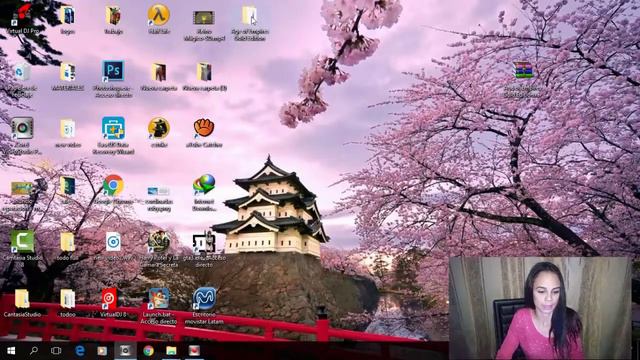The height and width of the screenshot is (360, 640).
Task: Open the todo full folder
Action: coord(68,247)
